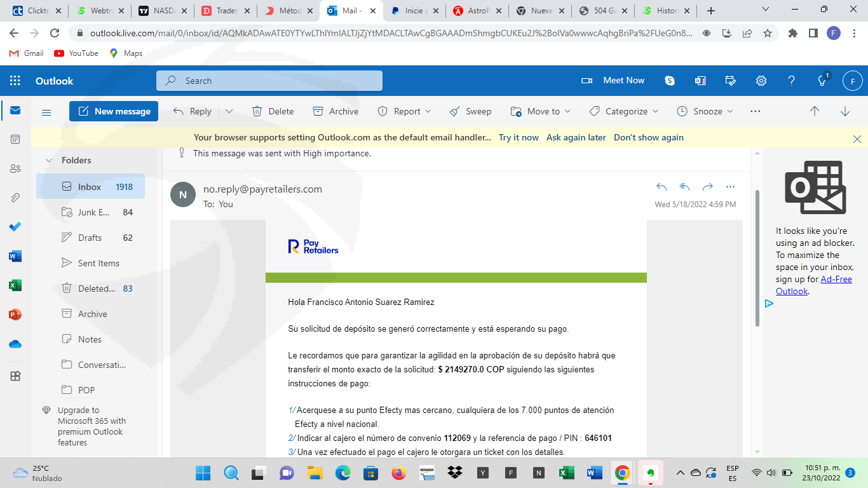Expand the Reply options dropdown arrow
This screenshot has height=488, width=868.
click(x=229, y=111)
